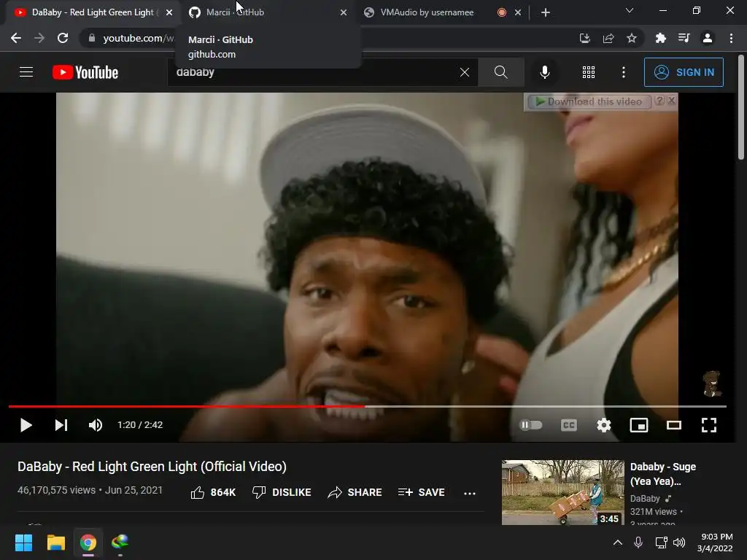Open the DaBaby channel name in suggestions
Image resolution: width=747 pixels, height=560 pixels.
pos(645,498)
